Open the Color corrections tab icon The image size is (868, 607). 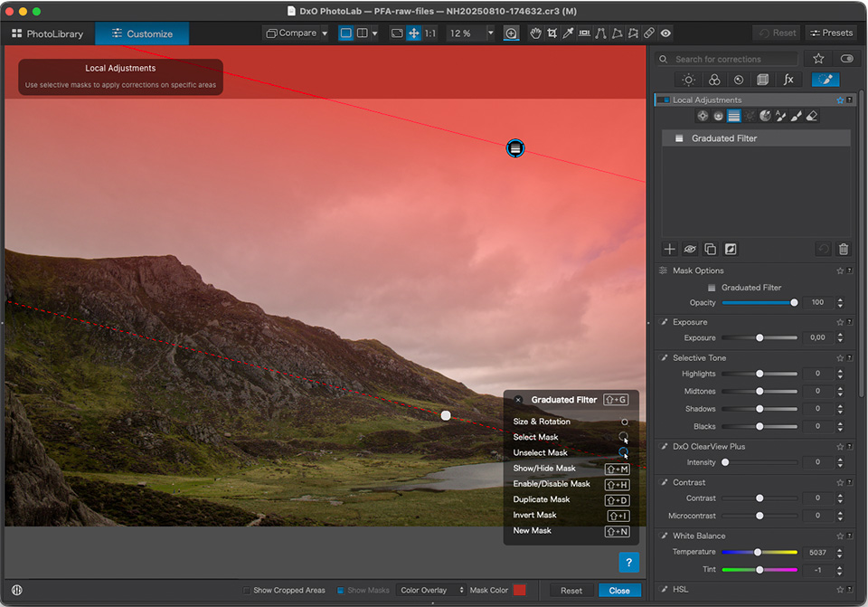713,80
